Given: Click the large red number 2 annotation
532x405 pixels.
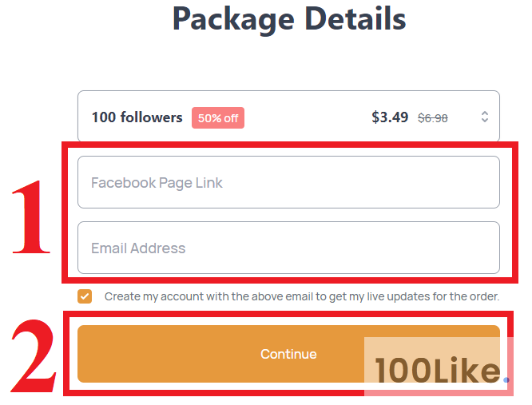Looking at the screenshot, I should tap(32, 354).
